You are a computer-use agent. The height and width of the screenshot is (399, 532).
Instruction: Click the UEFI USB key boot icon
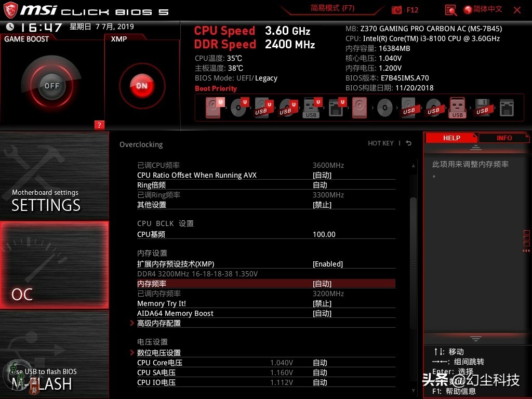tap(312, 108)
